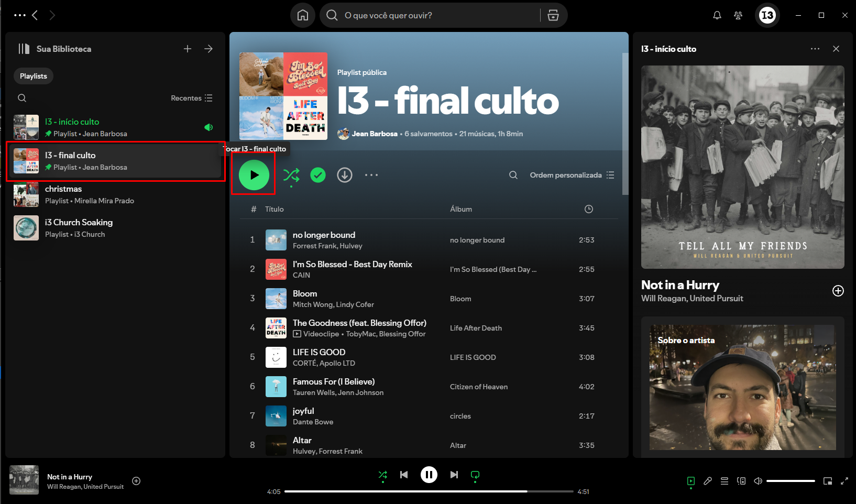The width and height of the screenshot is (856, 504).
Task: Open Jean Barbosa profile link
Action: pos(375,134)
